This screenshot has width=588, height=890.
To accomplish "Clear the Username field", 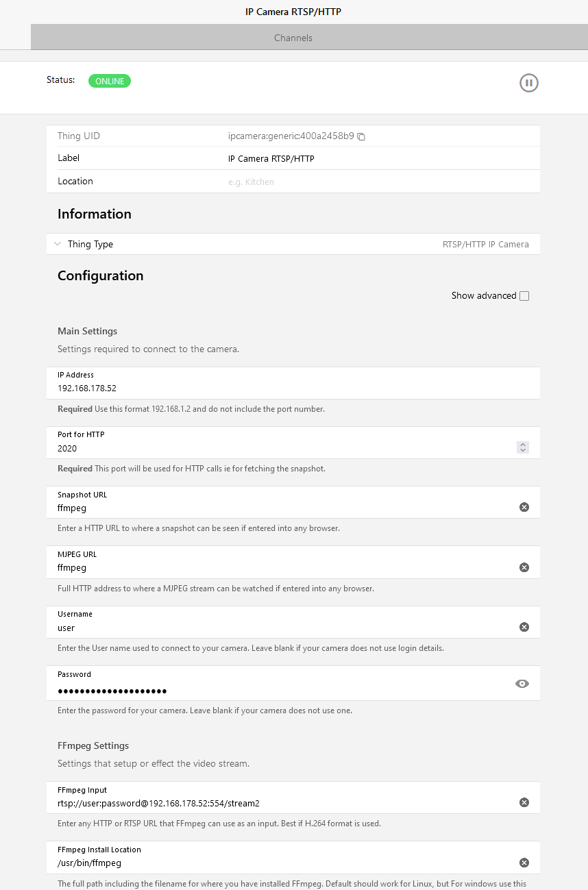I will [524, 627].
